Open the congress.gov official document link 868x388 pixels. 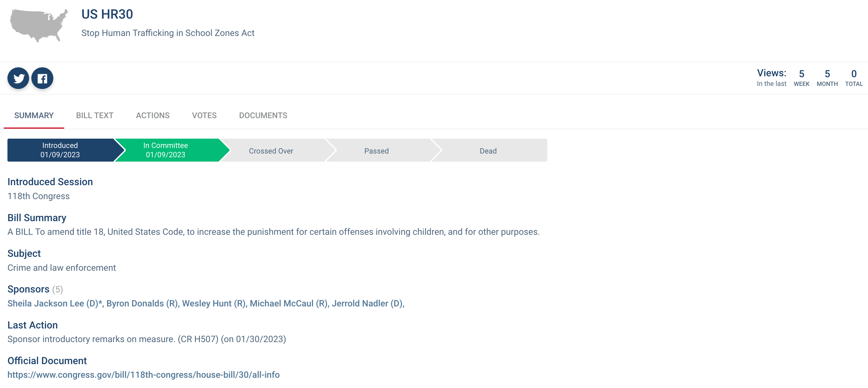point(144,375)
